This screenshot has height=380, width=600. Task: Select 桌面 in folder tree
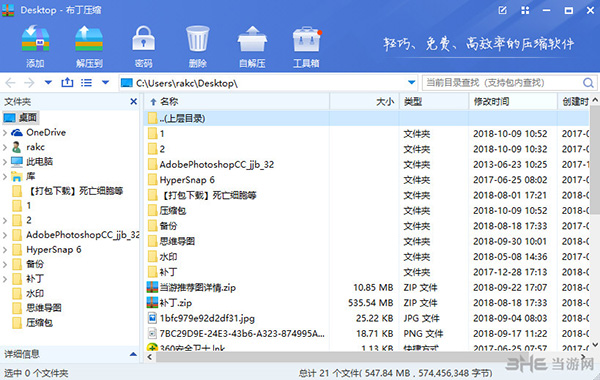[21, 117]
